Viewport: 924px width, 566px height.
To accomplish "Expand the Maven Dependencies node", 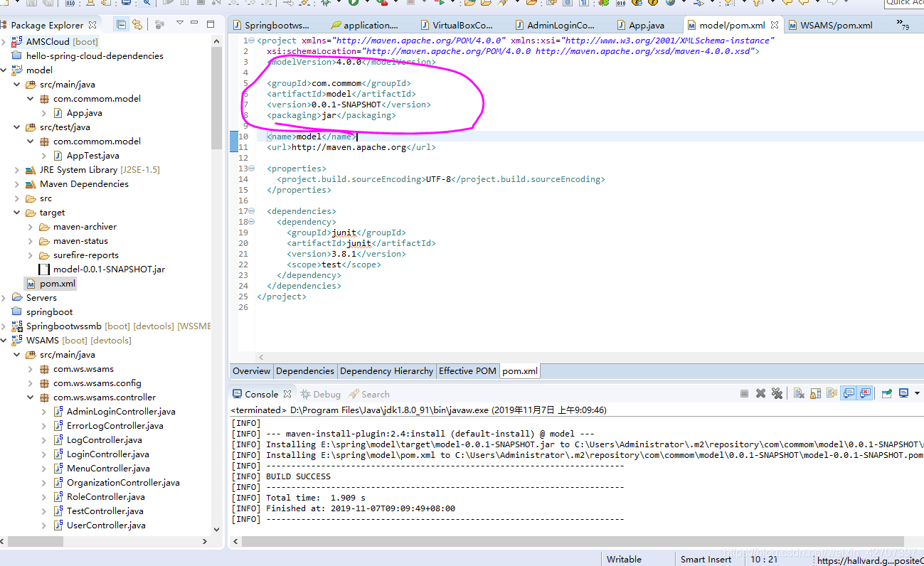I will (x=17, y=184).
